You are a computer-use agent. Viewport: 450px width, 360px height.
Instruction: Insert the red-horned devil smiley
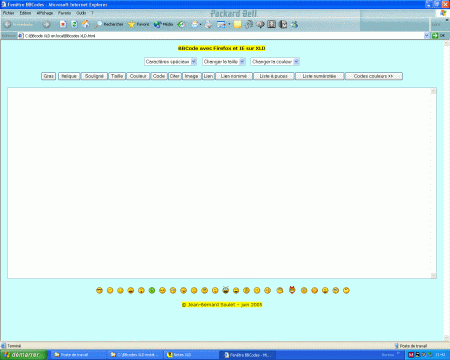click(x=292, y=290)
